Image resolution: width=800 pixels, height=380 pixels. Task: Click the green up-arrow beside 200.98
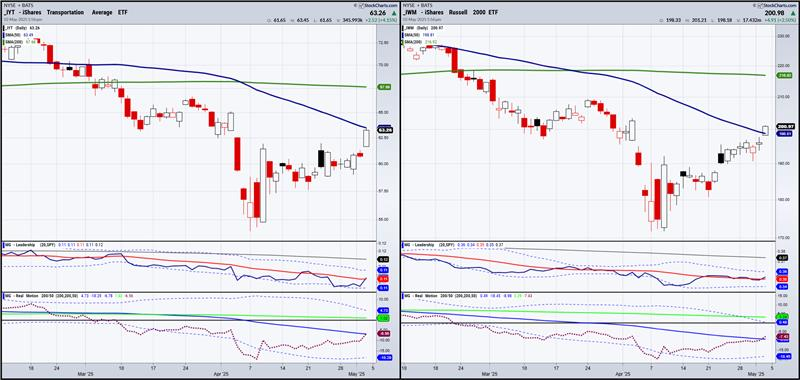[792, 12]
